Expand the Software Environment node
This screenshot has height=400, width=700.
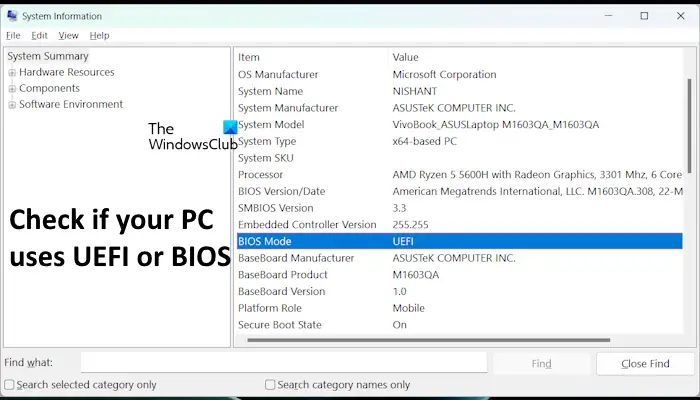(x=12, y=104)
